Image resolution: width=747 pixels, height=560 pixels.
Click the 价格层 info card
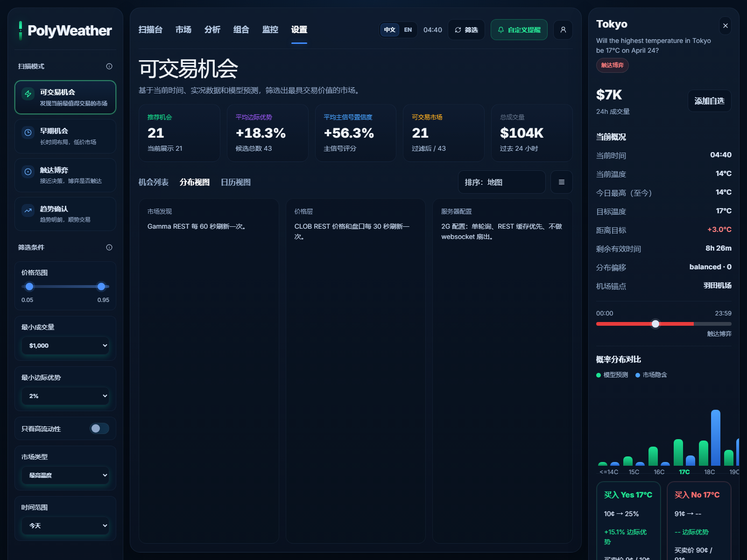356,371
